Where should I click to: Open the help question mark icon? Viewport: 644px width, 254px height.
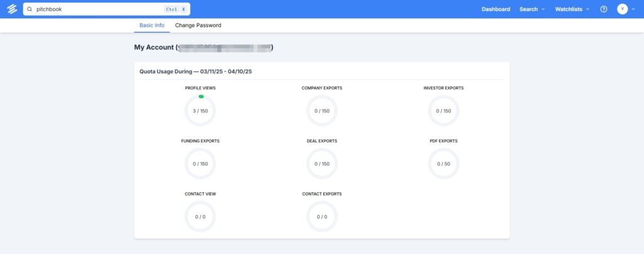pyautogui.click(x=604, y=9)
